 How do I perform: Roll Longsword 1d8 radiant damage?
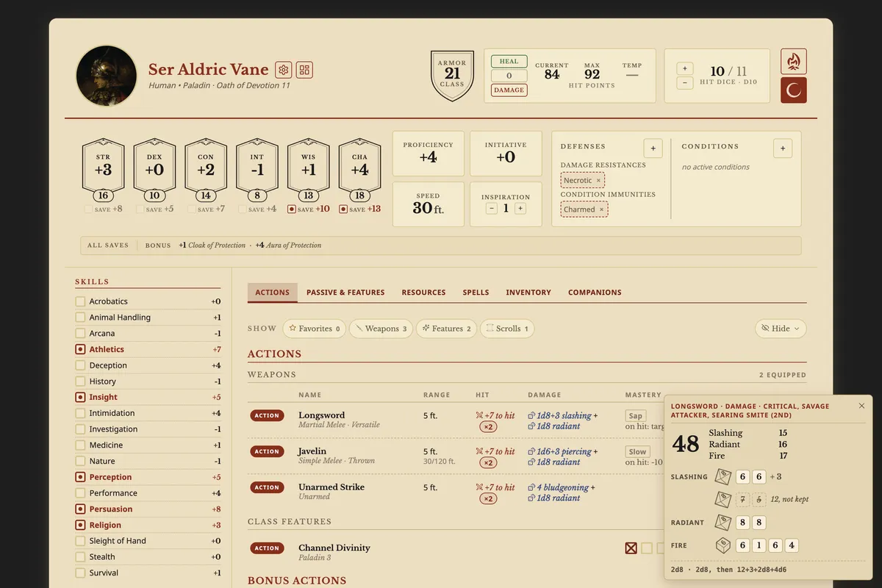[554, 426]
